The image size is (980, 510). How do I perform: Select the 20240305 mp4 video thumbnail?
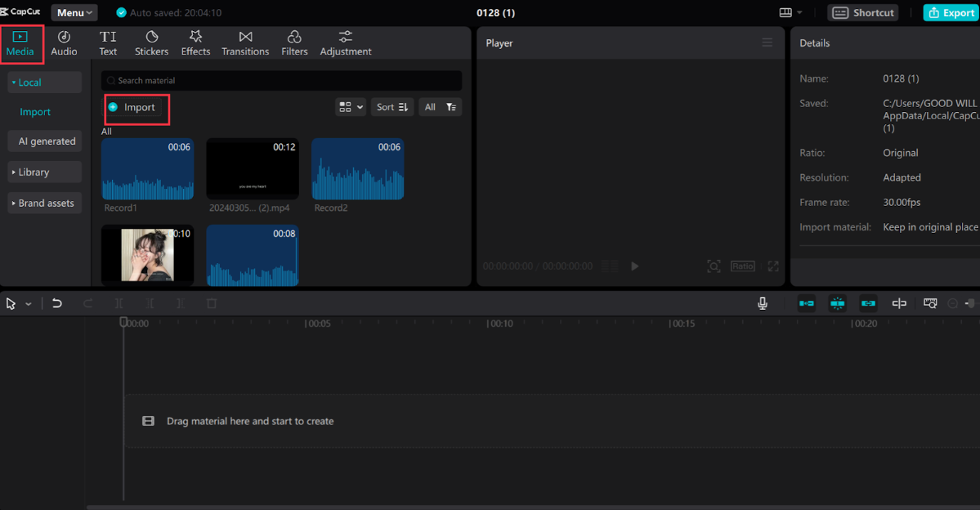coord(253,168)
